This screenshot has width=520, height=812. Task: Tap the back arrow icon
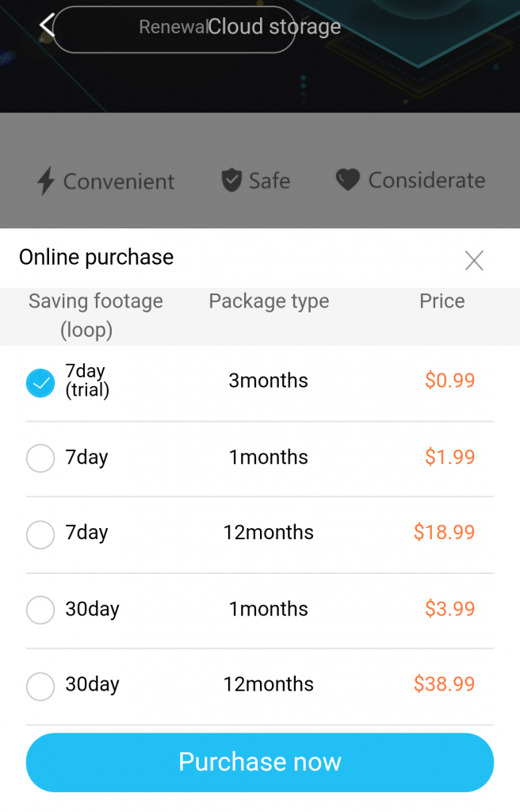click(47, 25)
